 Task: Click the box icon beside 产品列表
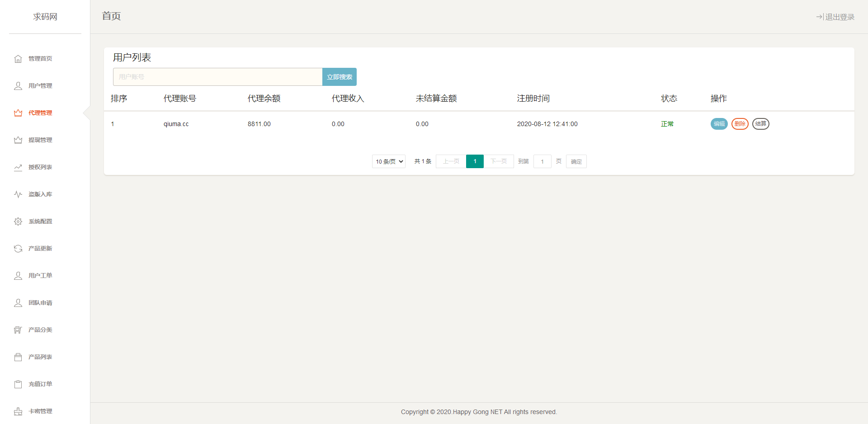(x=18, y=357)
